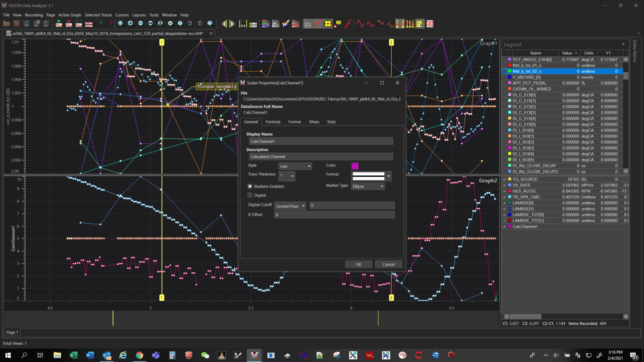This screenshot has width=644, height=362.
Task: Click the zoom in magnifier with plus sign
Action: pyautogui.click(x=130, y=24)
